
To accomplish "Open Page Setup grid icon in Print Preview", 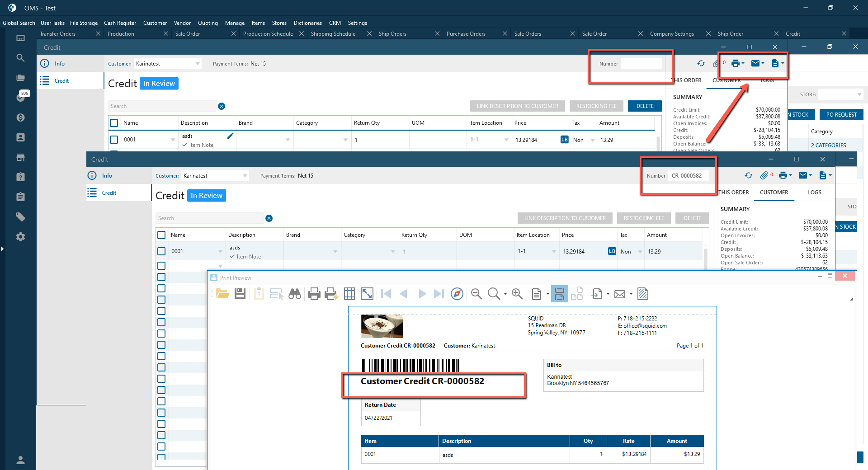I will [x=349, y=294].
